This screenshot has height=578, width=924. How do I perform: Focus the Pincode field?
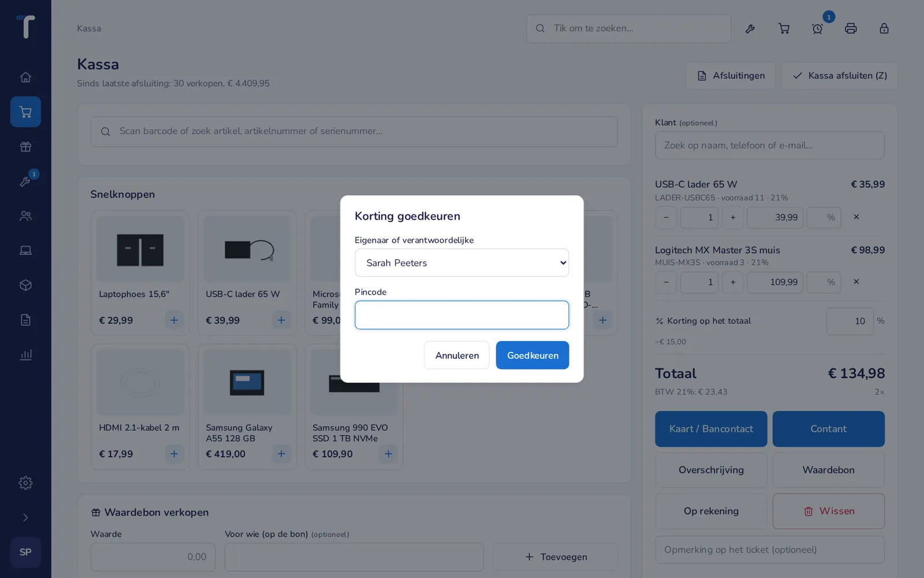click(462, 315)
